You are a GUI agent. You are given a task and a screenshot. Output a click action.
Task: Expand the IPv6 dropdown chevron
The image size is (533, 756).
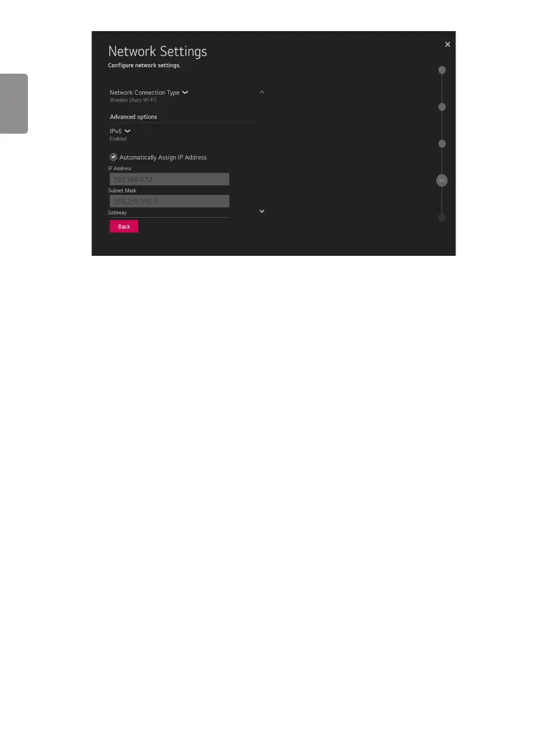coord(127,131)
